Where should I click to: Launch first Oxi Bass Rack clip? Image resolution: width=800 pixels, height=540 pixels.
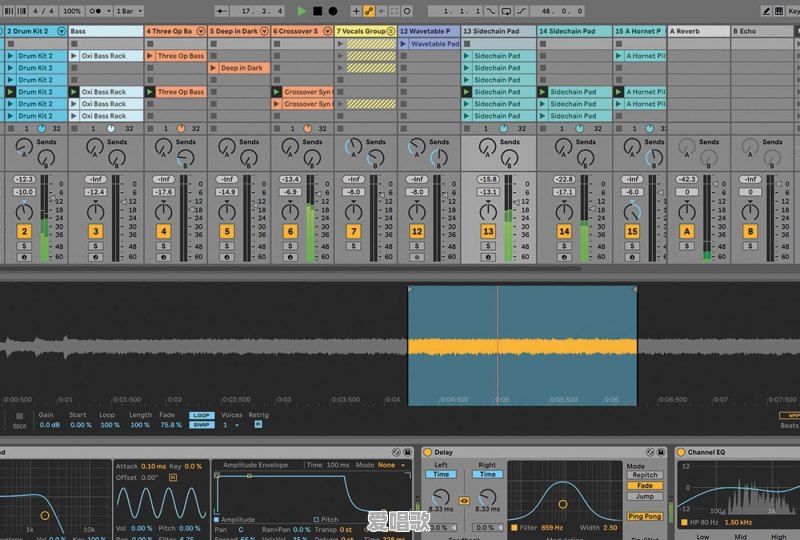coord(74,56)
